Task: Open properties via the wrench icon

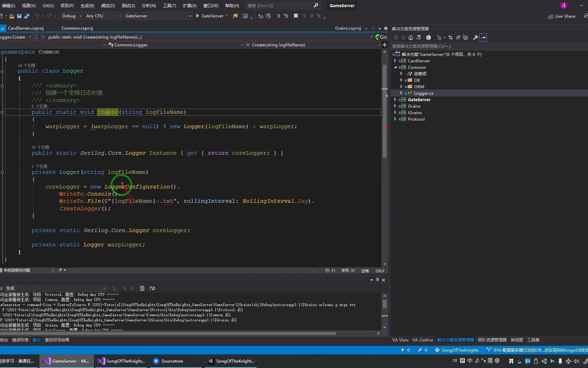Action: 476,37
